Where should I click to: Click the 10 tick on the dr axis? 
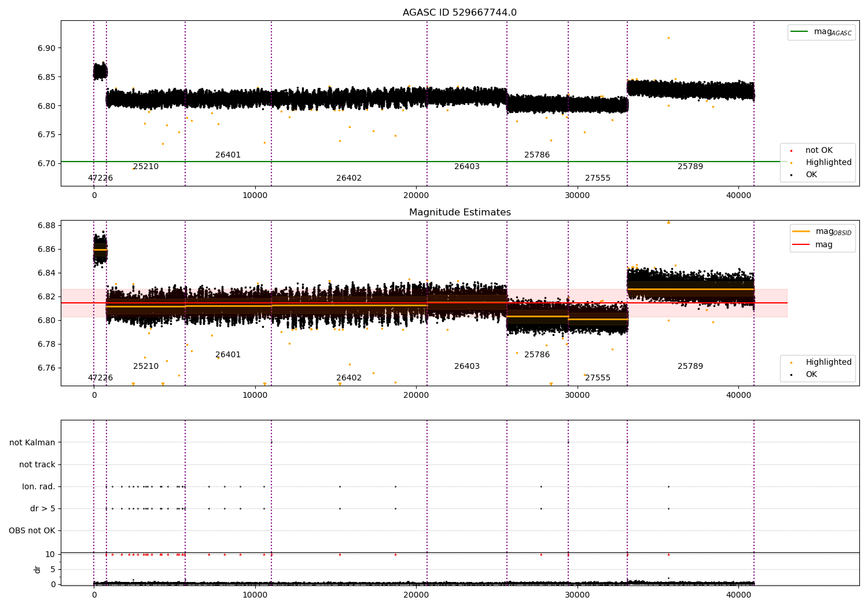click(50, 554)
